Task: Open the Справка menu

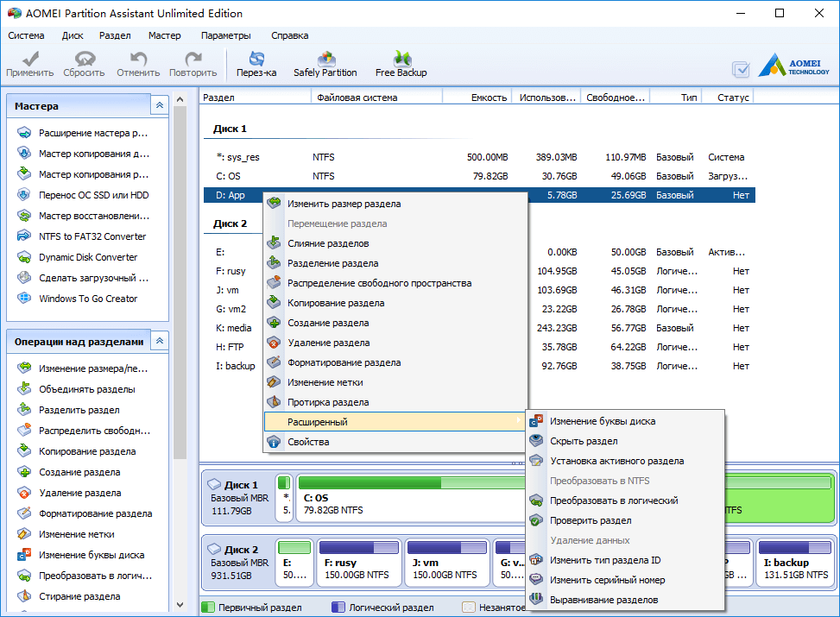Action: pyautogui.click(x=289, y=35)
